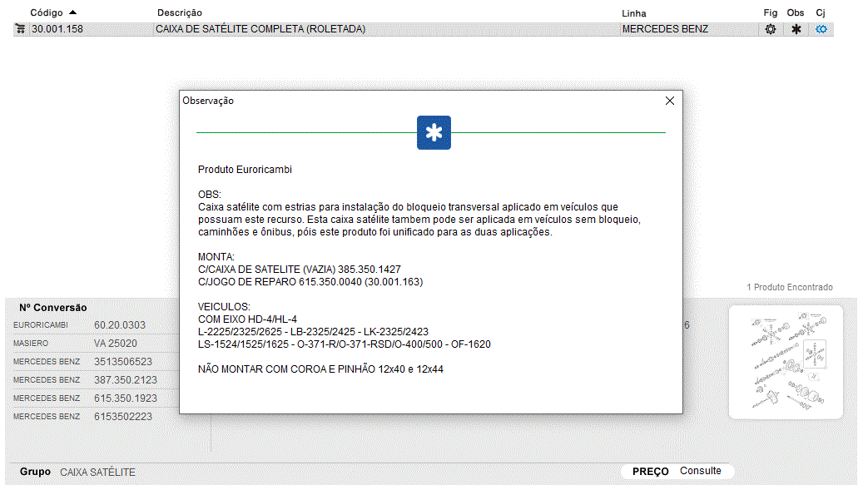868x490 pixels.
Task: Select the product code 30.001.158 cell
Action: pyautogui.click(x=57, y=29)
